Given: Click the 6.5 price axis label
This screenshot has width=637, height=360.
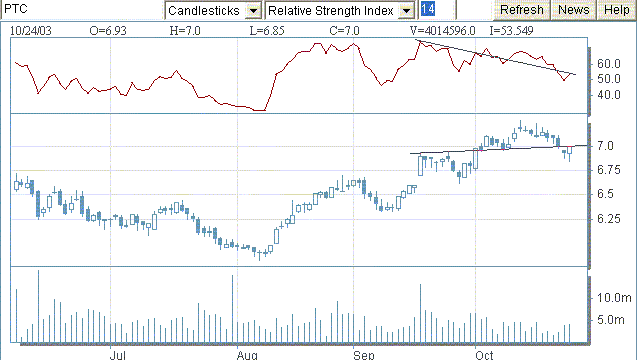Looking at the screenshot, I should pos(605,194).
